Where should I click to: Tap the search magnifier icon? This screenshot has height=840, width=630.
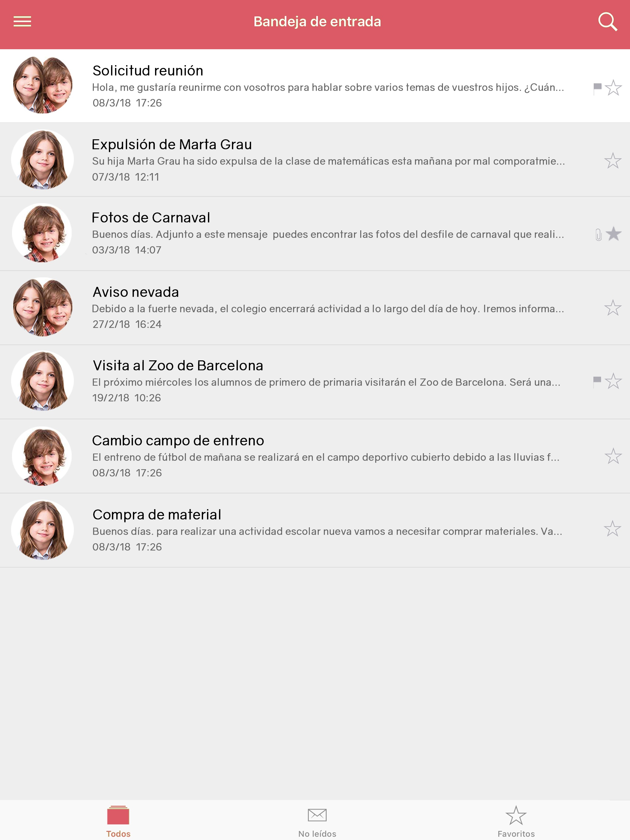tap(607, 22)
